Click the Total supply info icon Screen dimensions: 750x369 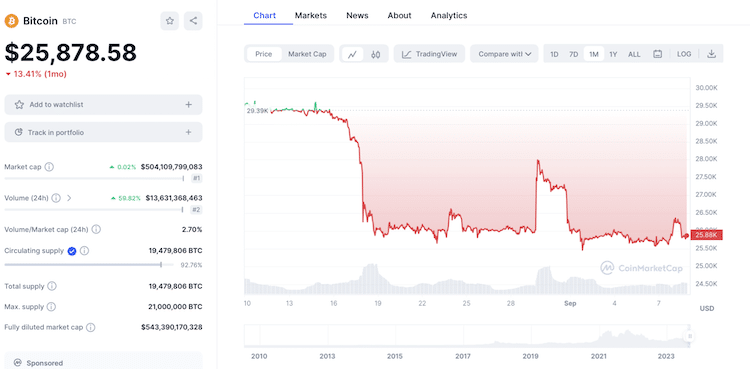52,286
